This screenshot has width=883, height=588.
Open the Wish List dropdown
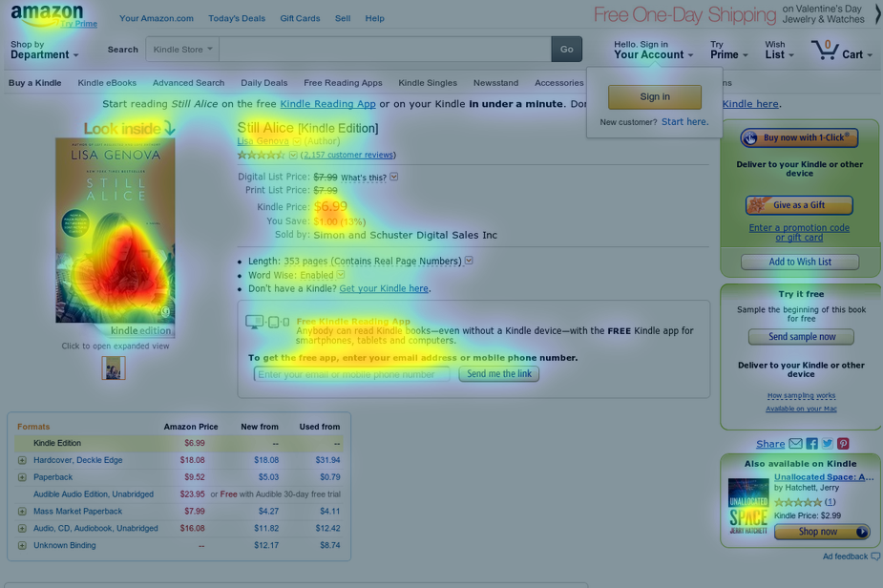779,50
